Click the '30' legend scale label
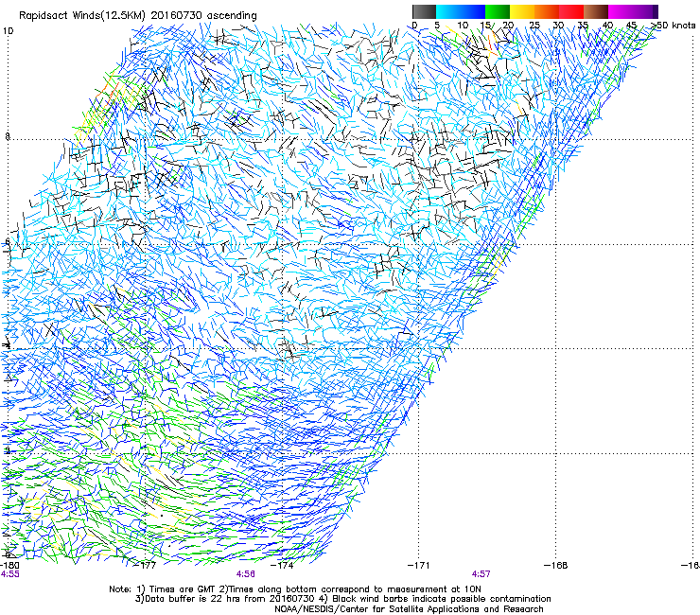This screenshot has height=615, width=700. click(x=558, y=25)
